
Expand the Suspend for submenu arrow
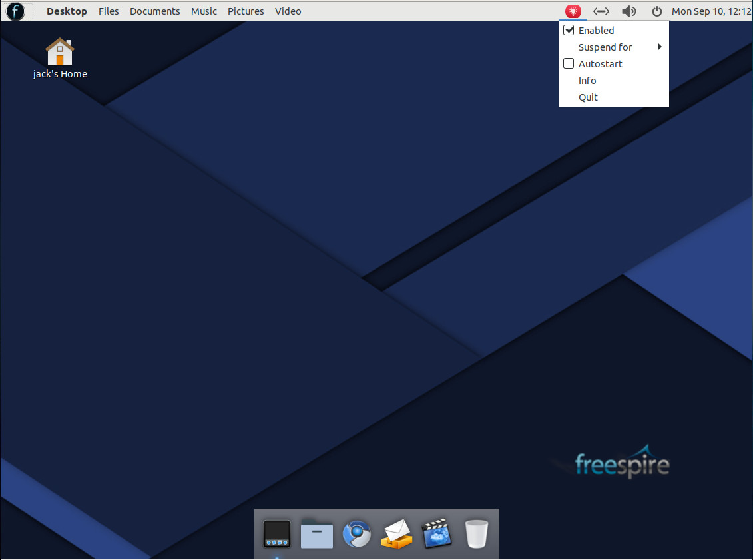(x=660, y=47)
